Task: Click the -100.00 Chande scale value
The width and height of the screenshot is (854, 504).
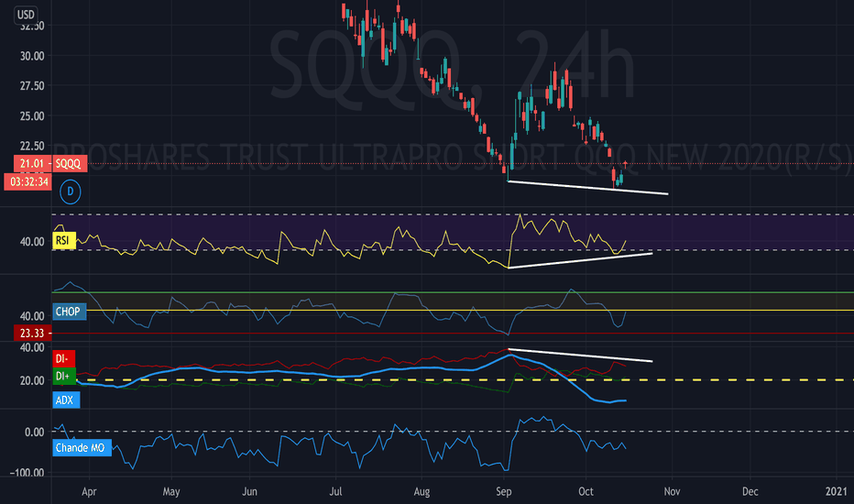Action: point(27,473)
